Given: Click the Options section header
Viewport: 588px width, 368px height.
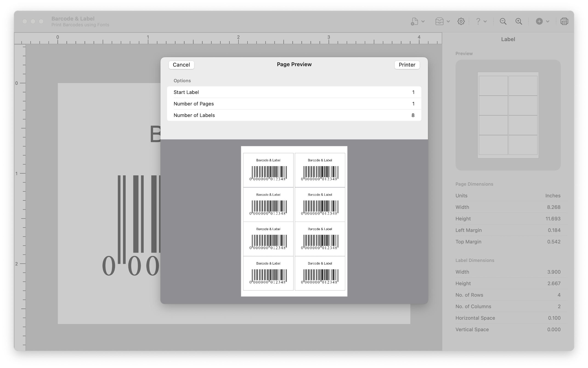Looking at the screenshot, I should [182, 80].
